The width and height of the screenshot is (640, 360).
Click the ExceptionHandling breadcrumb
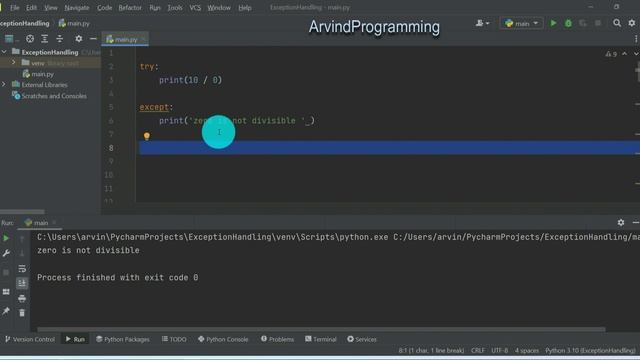pyautogui.click(x=24, y=23)
